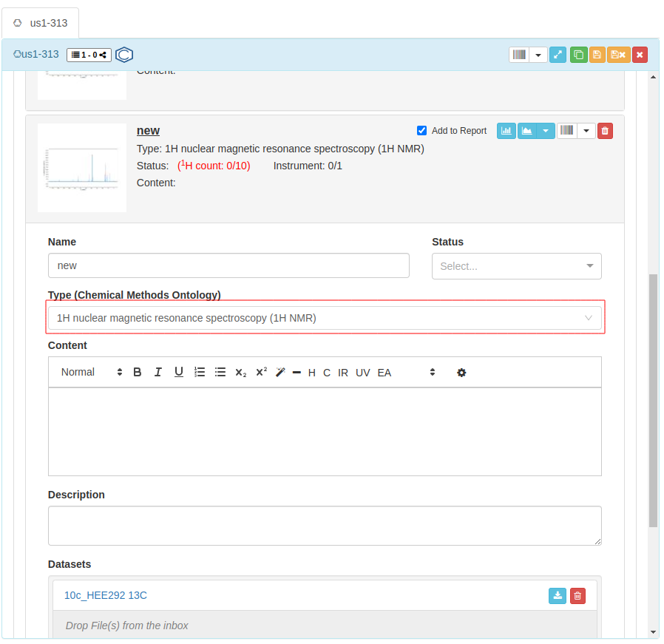The height and width of the screenshot is (644, 664).
Task: Toggle bold formatting in Content editor
Action: (x=138, y=373)
